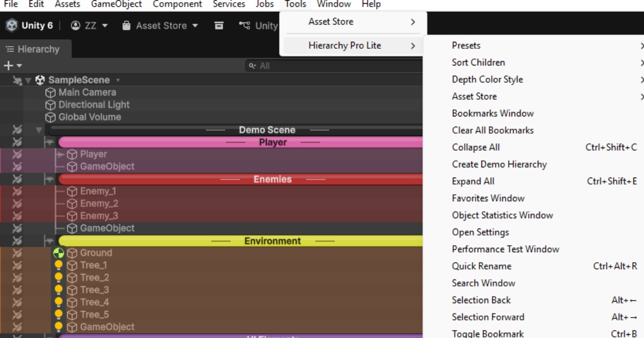Viewport: 644px width, 338px height.
Task: Click the cube icon of Main Camera
Action: [x=50, y=92]
